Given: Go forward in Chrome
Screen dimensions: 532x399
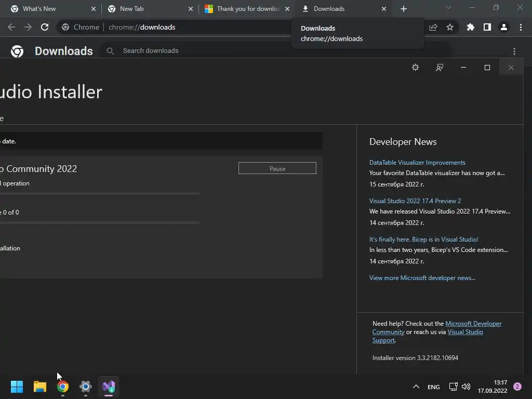Looking at the screenshot, I should (28, 27).
